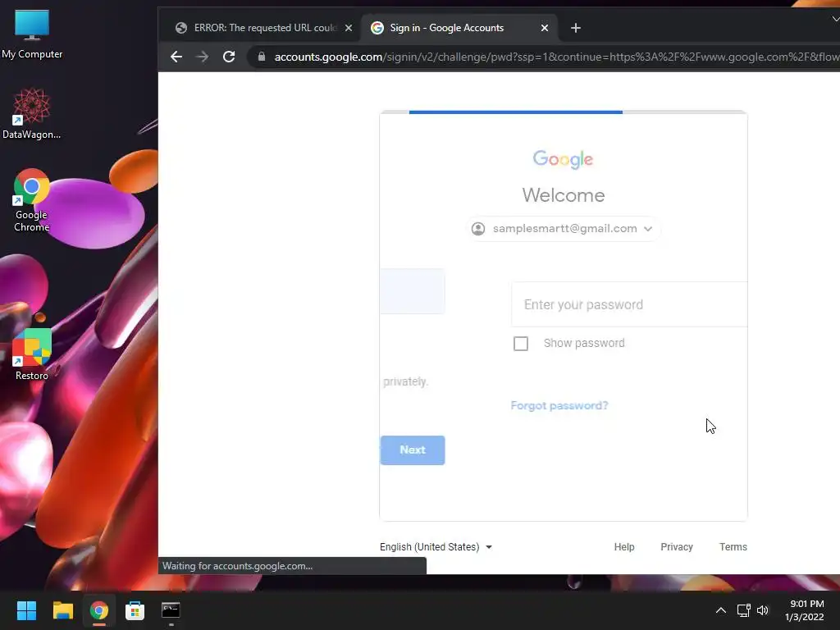This screenshot has width=840, height=630.
Task: Close the ERROR requested URL tab
Action: tap(349, 28)
